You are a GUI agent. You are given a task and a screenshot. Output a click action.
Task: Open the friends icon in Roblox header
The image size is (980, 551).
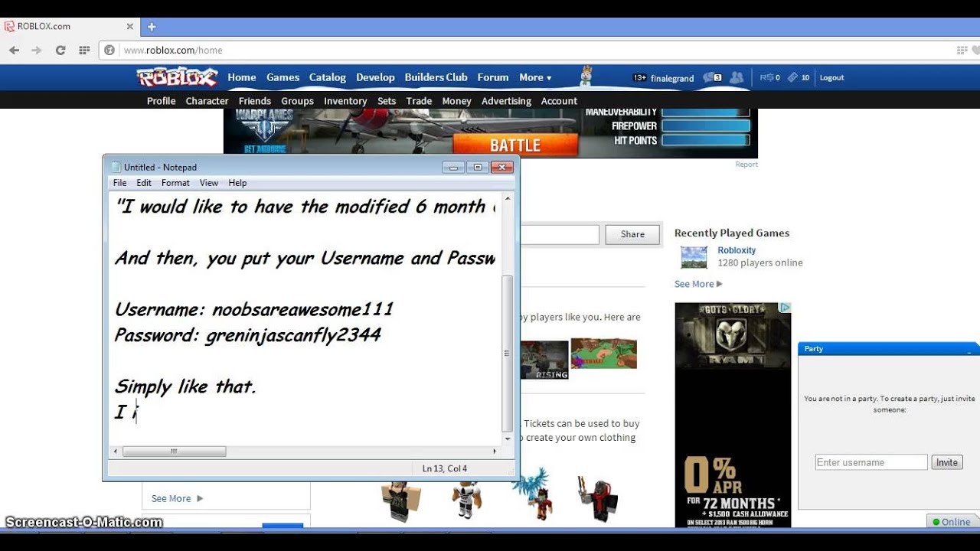(x=737, y=77)
